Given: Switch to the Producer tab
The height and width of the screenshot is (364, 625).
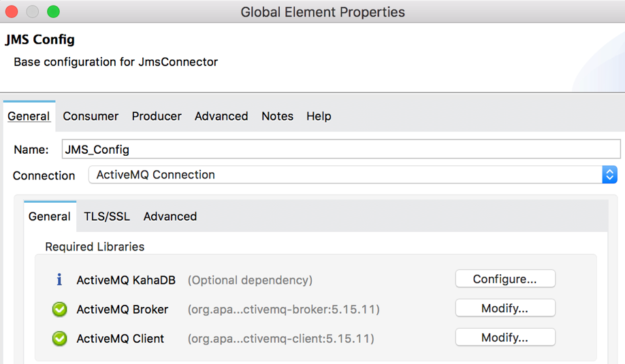Looking at the screenshot, I should tap(157, 116).
